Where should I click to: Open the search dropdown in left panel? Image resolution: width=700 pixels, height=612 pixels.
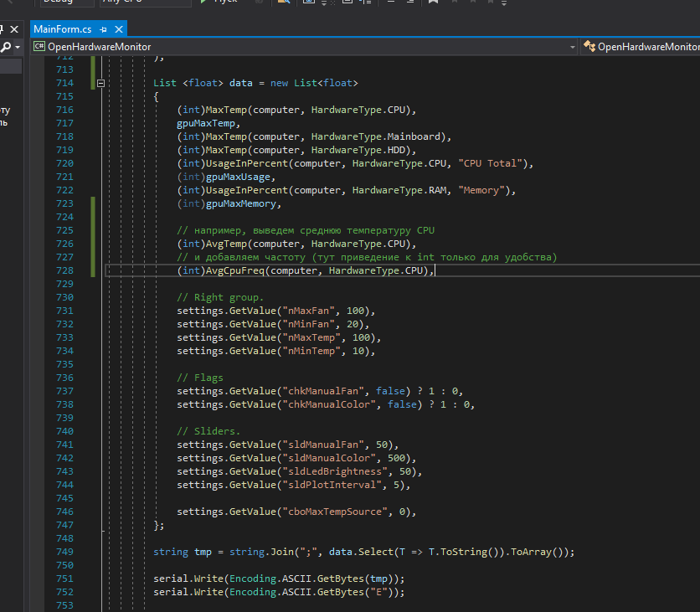click(18, 47)
